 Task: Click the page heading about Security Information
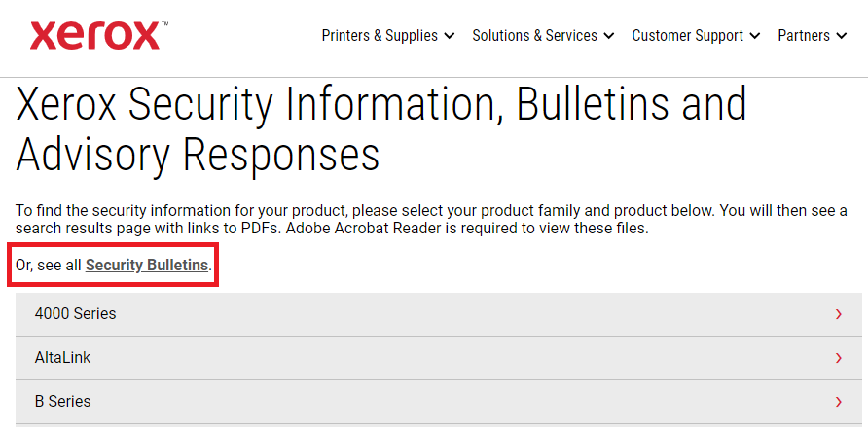(x=381, y=130)
